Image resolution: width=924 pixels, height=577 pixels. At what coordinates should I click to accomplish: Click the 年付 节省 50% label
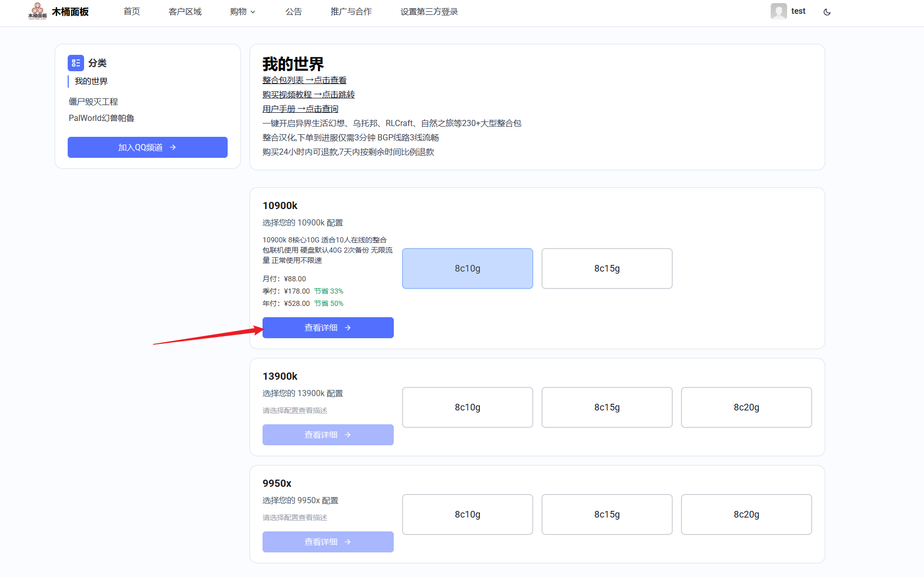pyautogui.click(x=329, y=304)
